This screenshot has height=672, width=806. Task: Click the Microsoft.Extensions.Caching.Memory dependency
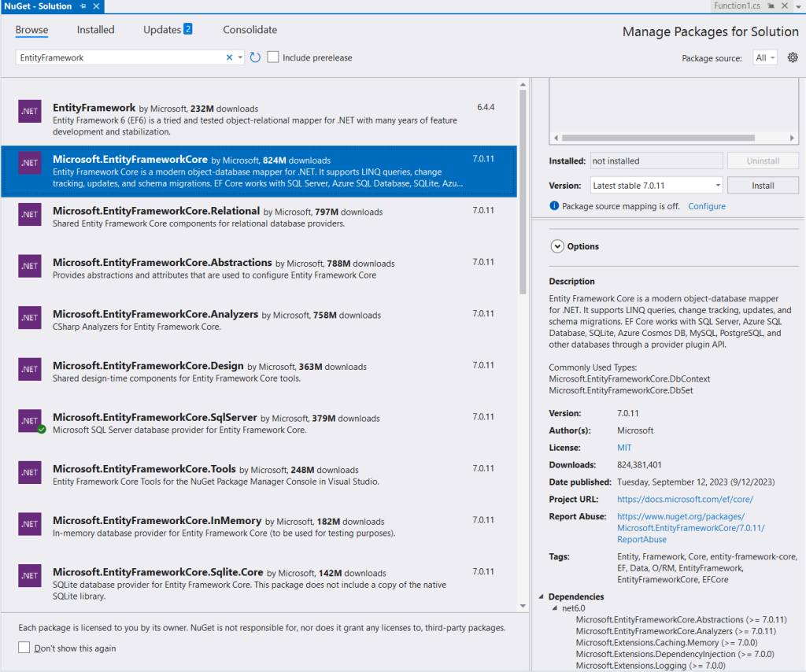pos(667,643)
